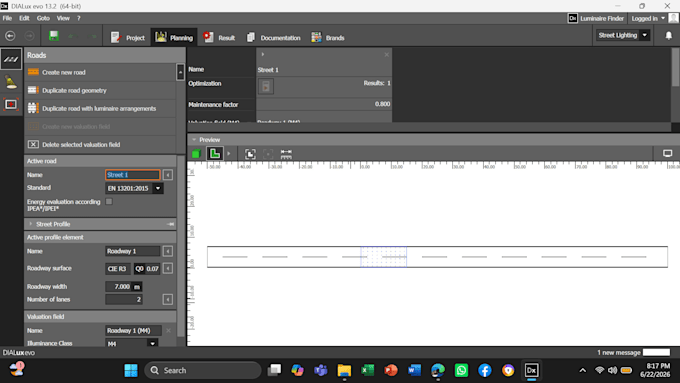
Task: Click the Optimization start button
Action: [266, 86]
